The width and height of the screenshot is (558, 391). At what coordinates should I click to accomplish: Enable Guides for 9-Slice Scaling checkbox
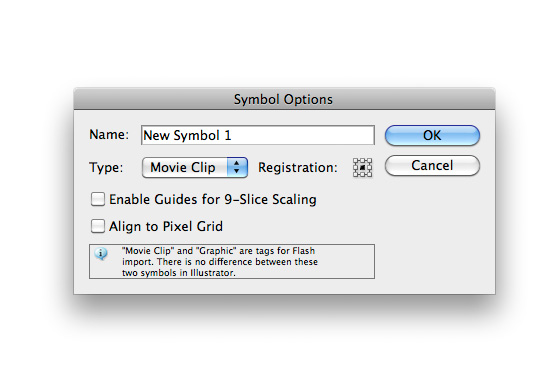click(98, 199)
